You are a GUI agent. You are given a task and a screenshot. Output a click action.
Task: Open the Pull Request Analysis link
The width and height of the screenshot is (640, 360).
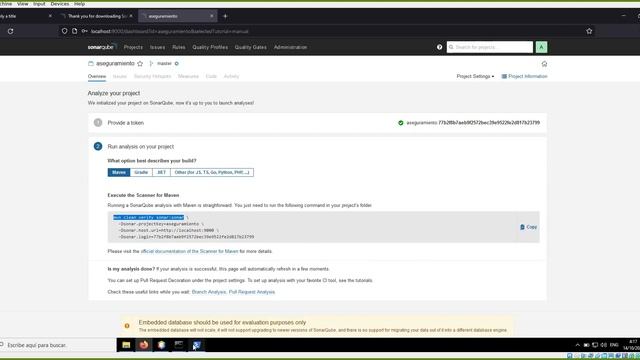pyautogui.click(x=252, y=292)
